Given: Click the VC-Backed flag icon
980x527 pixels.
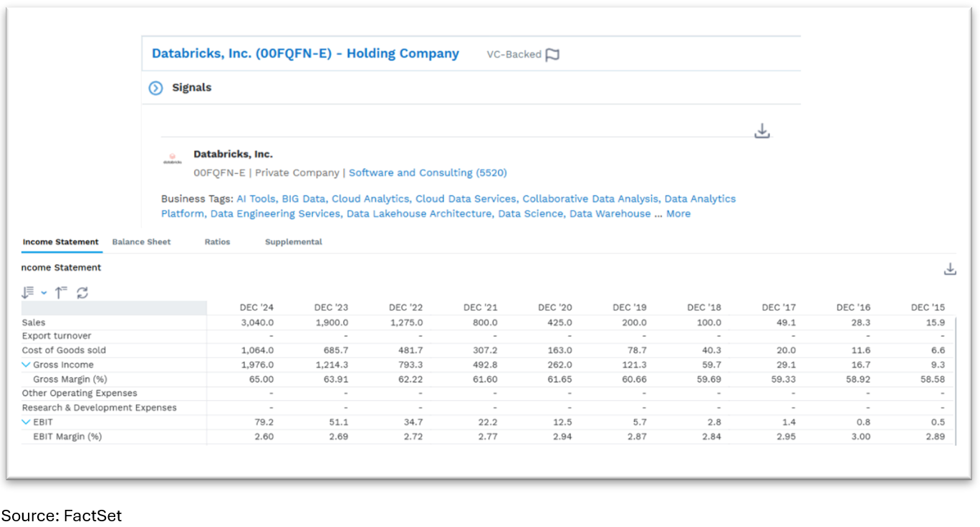Looking at the screenshot, I should pos(552,55).
